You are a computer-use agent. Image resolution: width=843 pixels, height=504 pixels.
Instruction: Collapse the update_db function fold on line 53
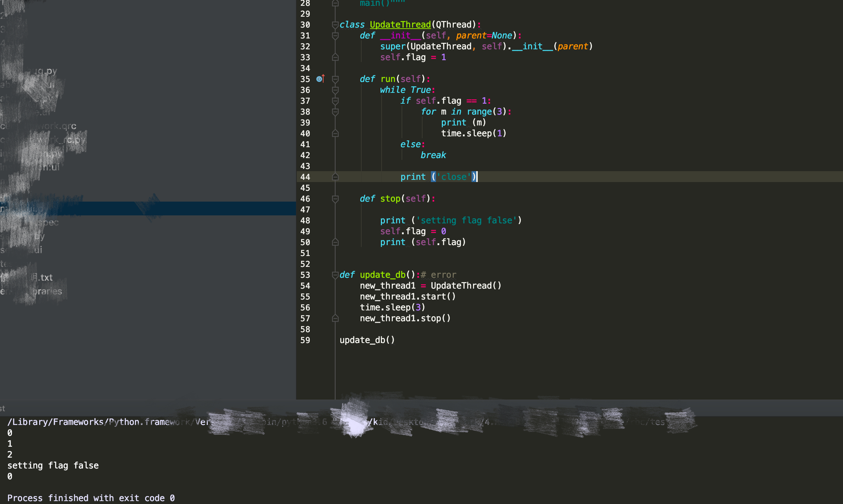(x=335, y=275)
